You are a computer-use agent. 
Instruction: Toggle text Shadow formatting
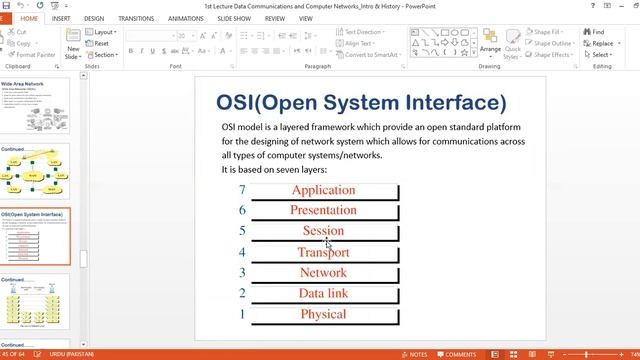(x=164, y=51)
